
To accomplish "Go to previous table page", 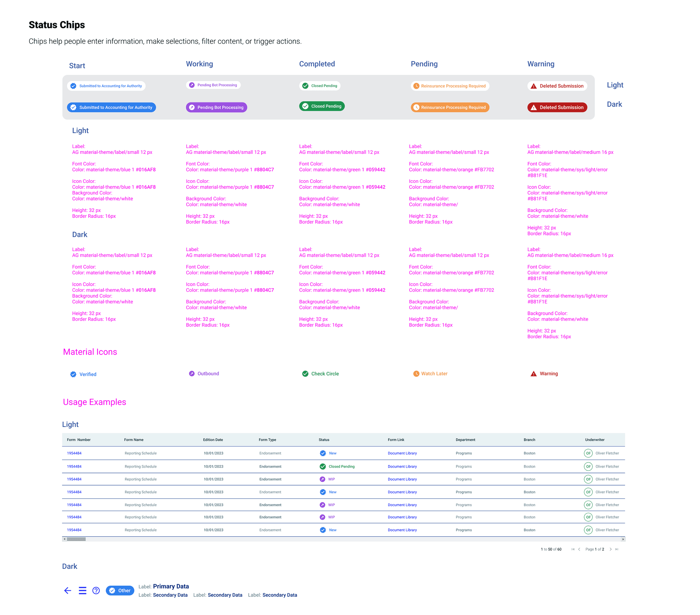I will [579, 549].
